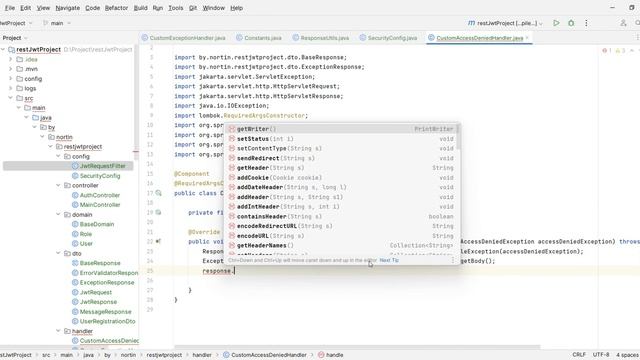Image resolution: width=640 pixels, height=360 pixels.
Task: Open the main Git branch dropdown
Action: (x=57, y=23)
